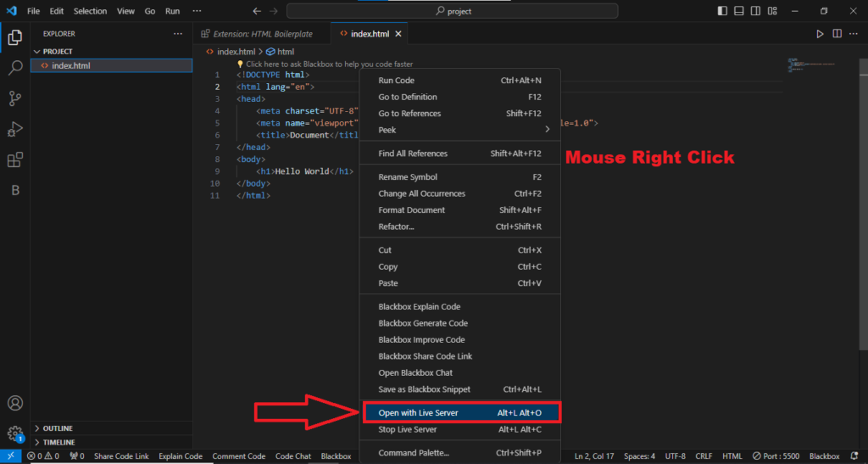868x464 pixels.
Task: Toggle primary sidebar layout icon
Action: (722, 11)
